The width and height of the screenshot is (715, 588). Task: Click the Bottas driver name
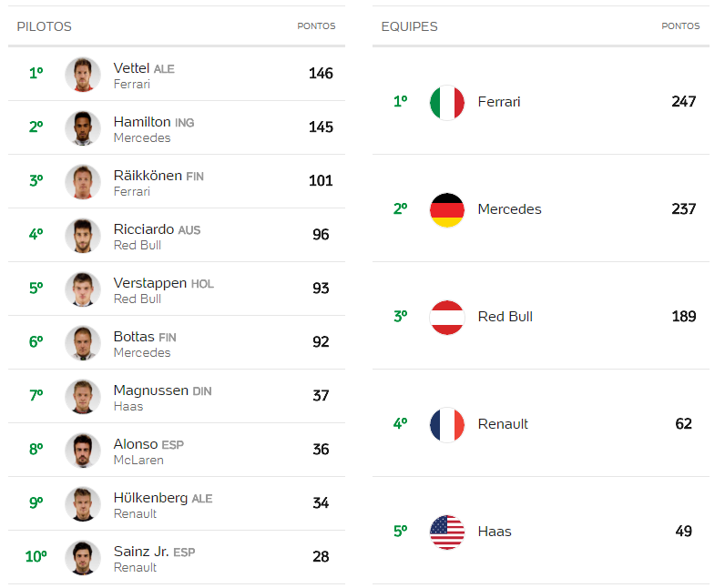[x=134, y=337]
